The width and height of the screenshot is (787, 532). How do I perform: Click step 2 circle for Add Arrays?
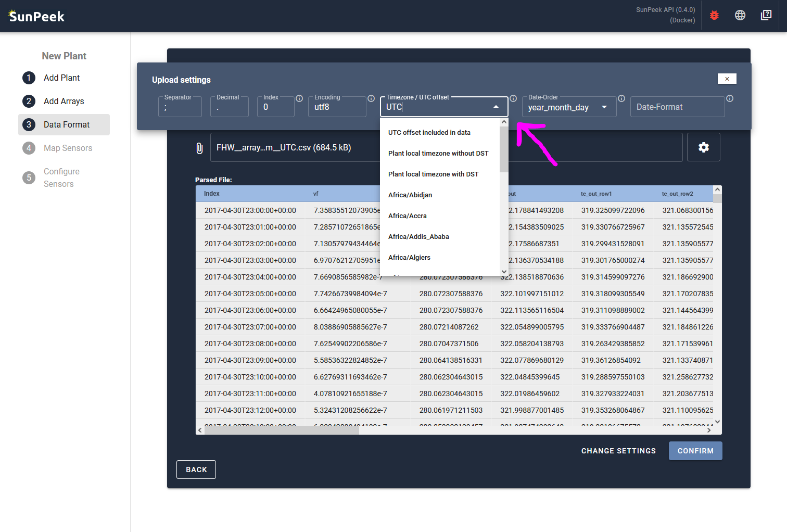click(x=29, y=101)
